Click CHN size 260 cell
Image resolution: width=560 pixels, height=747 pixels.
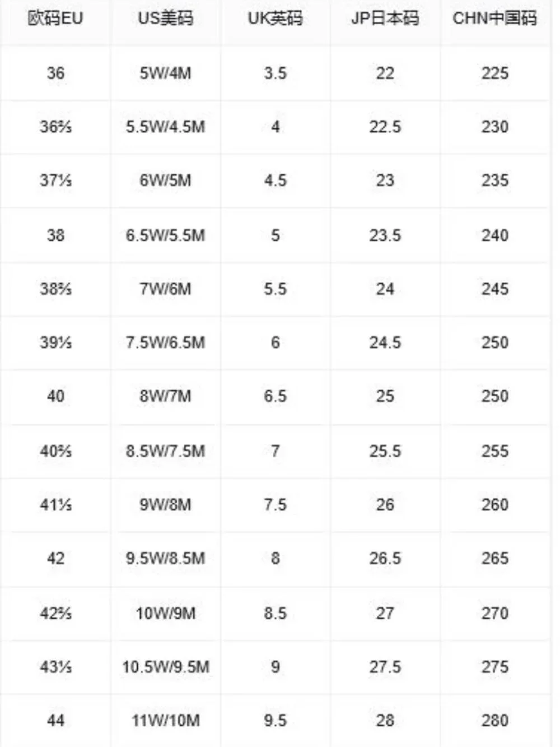pos(494,505)
